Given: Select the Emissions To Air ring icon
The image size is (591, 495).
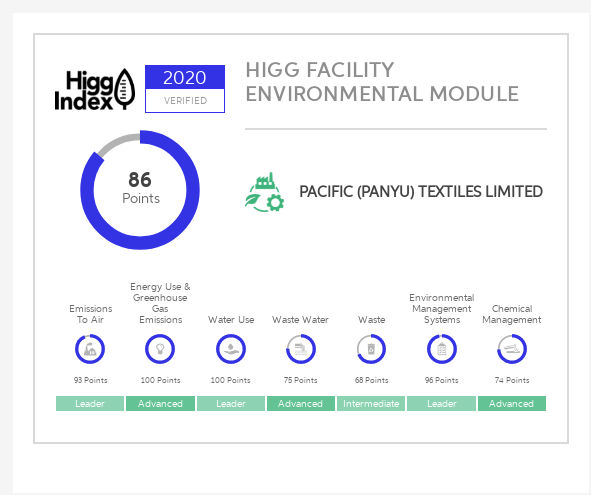Looking at the screenshot, I should point(90,349).
